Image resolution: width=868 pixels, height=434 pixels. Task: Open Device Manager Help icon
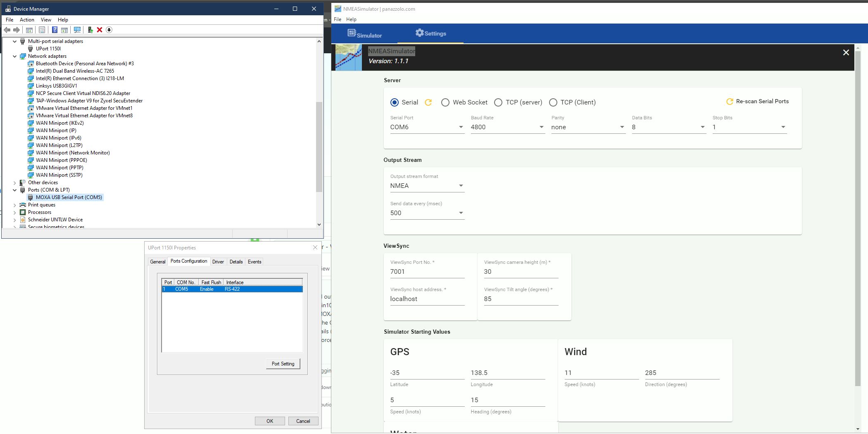(55, 29)
